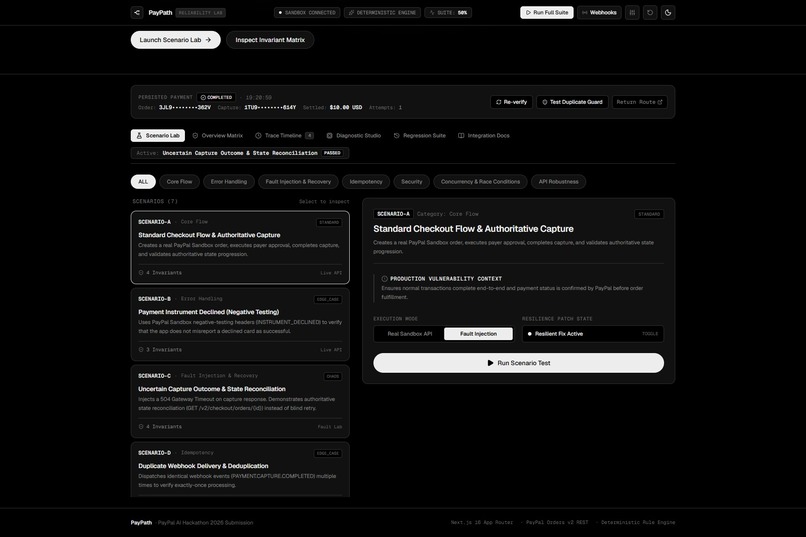Click the EDGE_CASE tag on Scenario-B card
The image size is (806, 537).
coord(328,300)
